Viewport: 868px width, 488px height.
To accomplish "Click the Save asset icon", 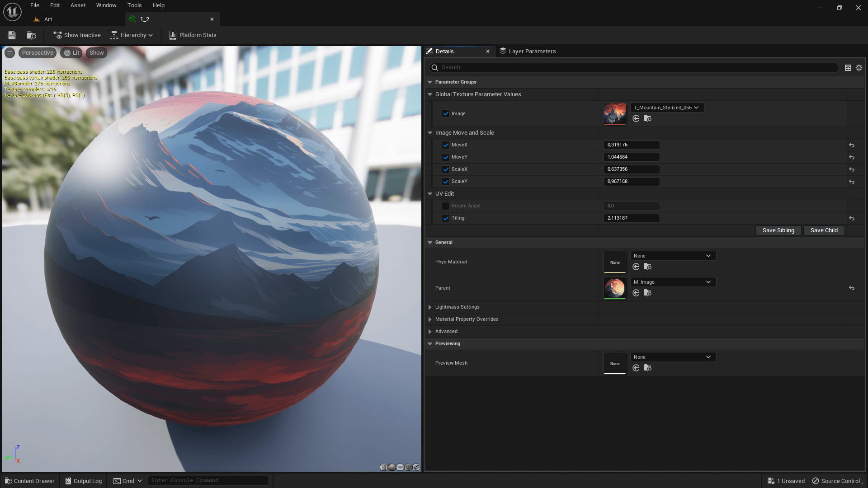I will 12,35.
